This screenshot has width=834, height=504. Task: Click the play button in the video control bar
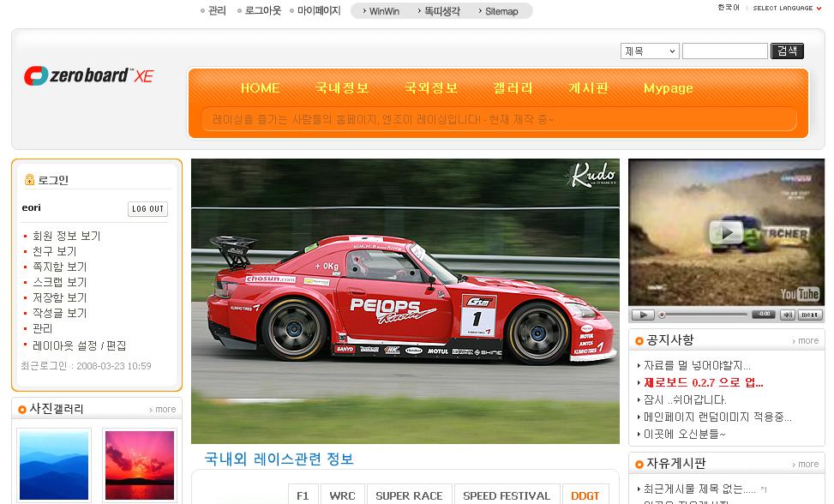tap(643, 315)
